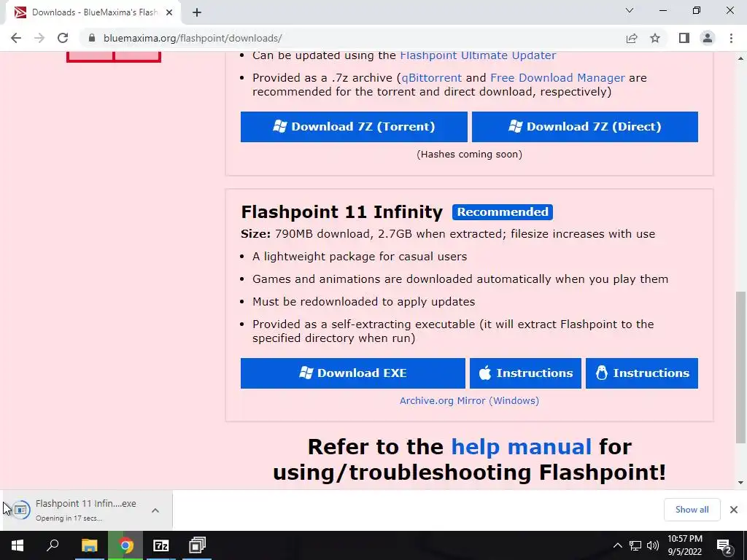Reload the page with the refresh icon
747x560 pixels.
click(x=63, y=38)
